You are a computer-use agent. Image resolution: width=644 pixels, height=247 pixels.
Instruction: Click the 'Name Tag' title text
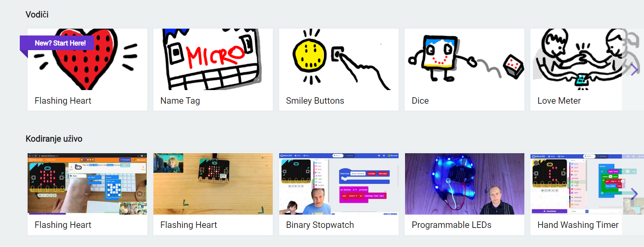(180, 101)
